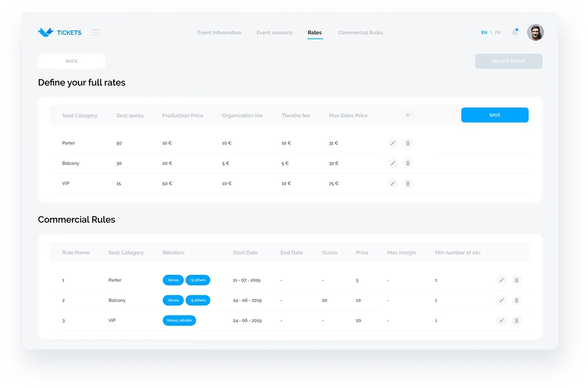Open the user profile avatar
Image resolution: width=588 pixels, height=388 pixels.
click(536, 32)
